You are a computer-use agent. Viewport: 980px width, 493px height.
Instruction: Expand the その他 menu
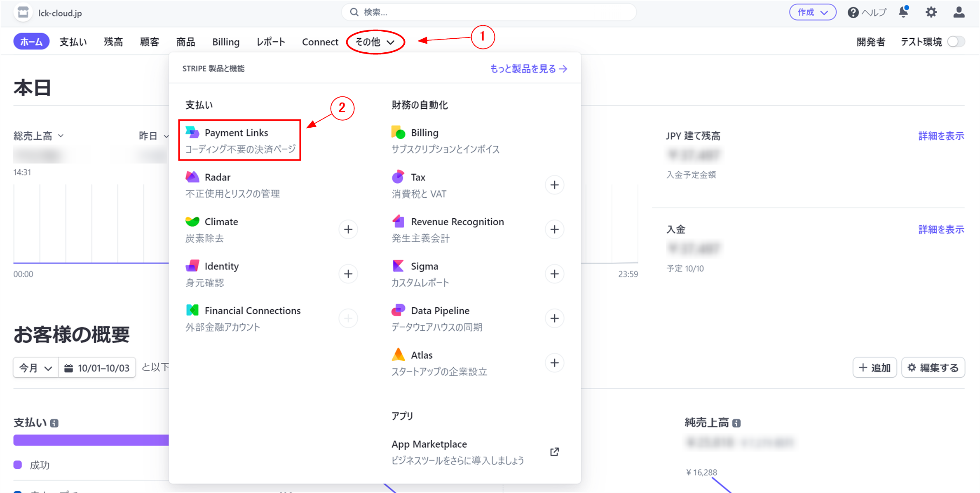coord(375,42)
